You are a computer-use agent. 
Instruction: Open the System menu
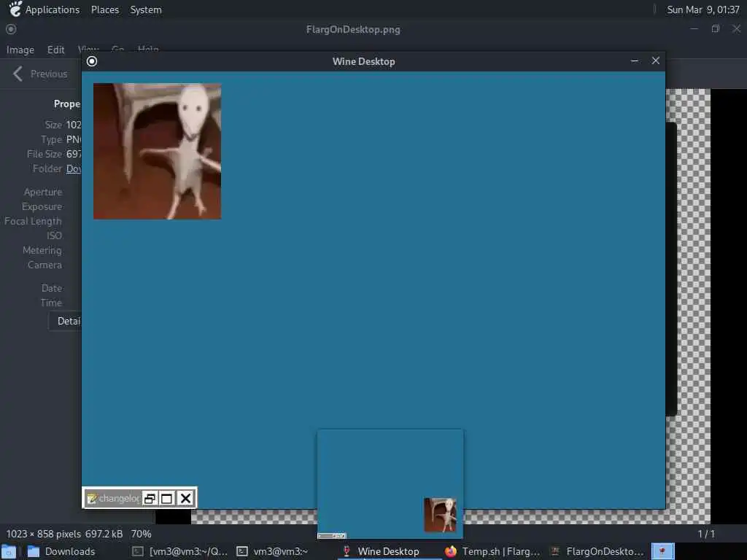tap(146, 9)
